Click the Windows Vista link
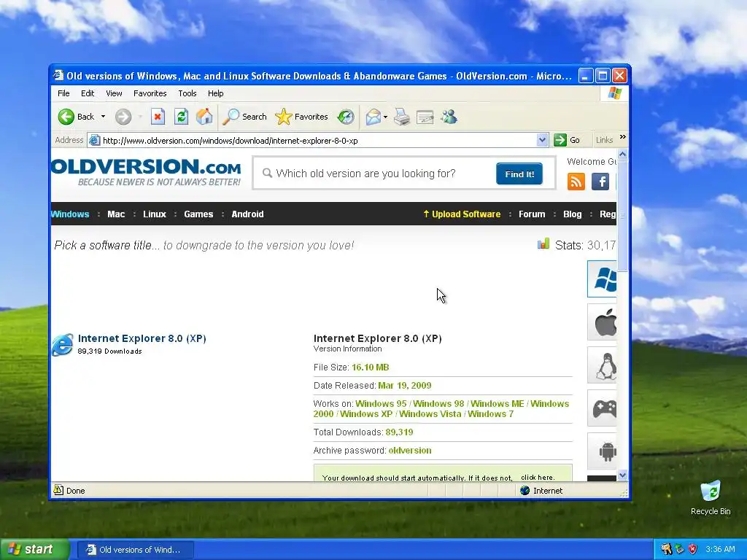Screen dimensions: 747x560 tap(430, 414)
